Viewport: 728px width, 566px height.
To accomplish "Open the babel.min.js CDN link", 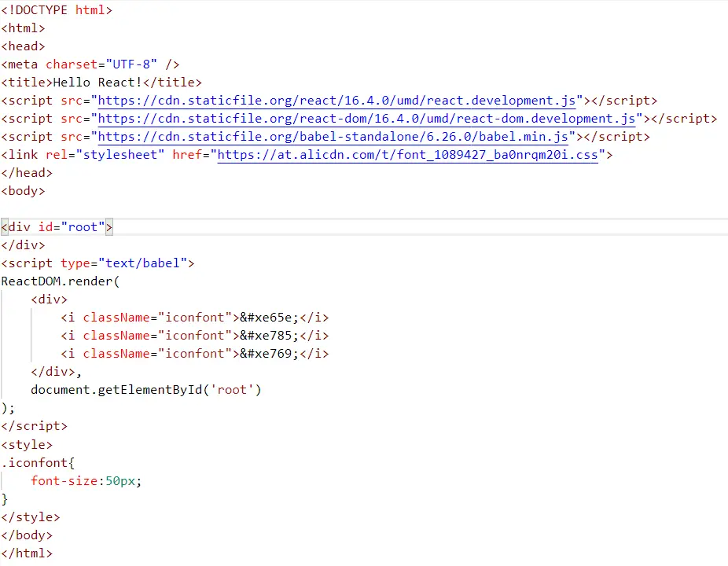I will tap(333, 137).
